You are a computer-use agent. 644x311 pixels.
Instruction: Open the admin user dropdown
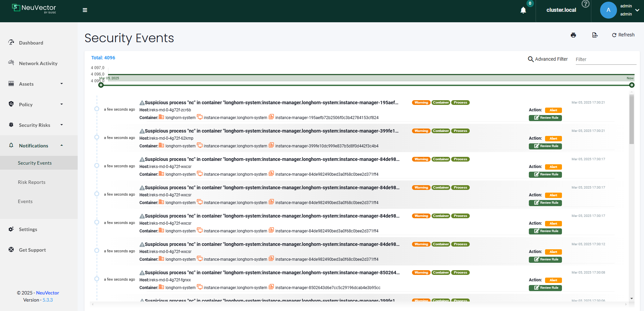pos(637,10)
